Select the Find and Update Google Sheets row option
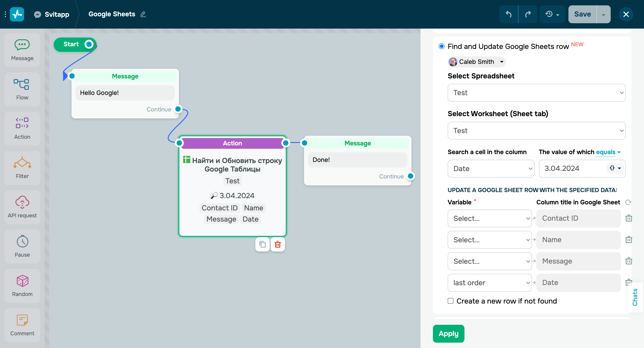Viewport: 644px width, 348px height. (x=441, y=46)
